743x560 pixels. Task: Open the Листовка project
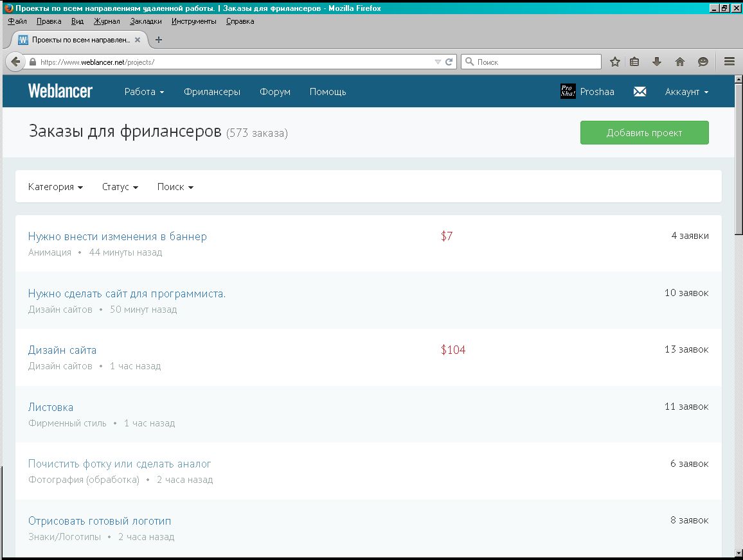pos(51,407)
